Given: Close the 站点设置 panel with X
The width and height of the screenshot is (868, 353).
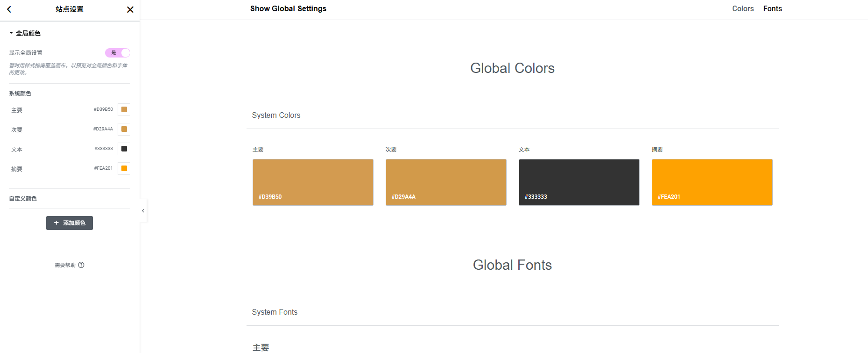Looking at the screenshot, I should (130, 9).
